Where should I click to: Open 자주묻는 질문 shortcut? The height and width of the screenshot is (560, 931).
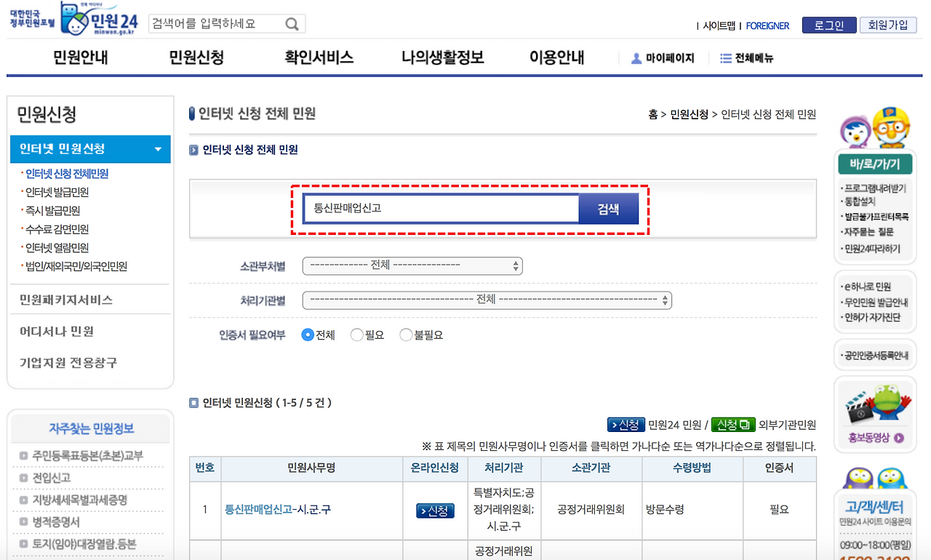tap(868, 232)
